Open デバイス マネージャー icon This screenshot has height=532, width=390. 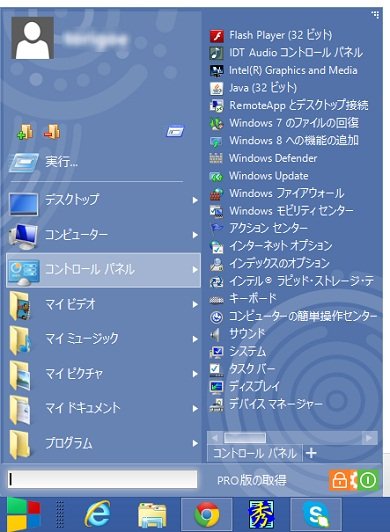217,405
